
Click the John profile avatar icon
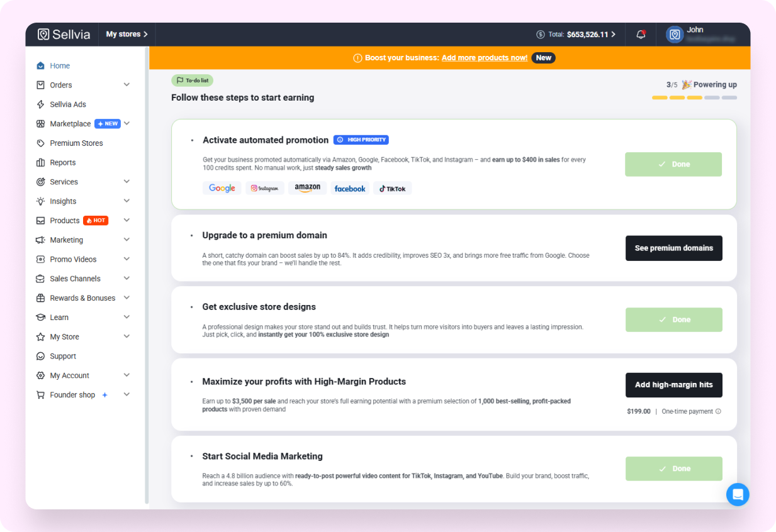(675, 35)
